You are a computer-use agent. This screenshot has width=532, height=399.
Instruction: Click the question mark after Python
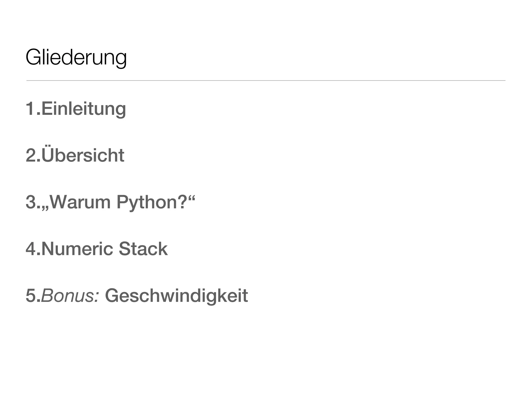[x=182, y=202]
